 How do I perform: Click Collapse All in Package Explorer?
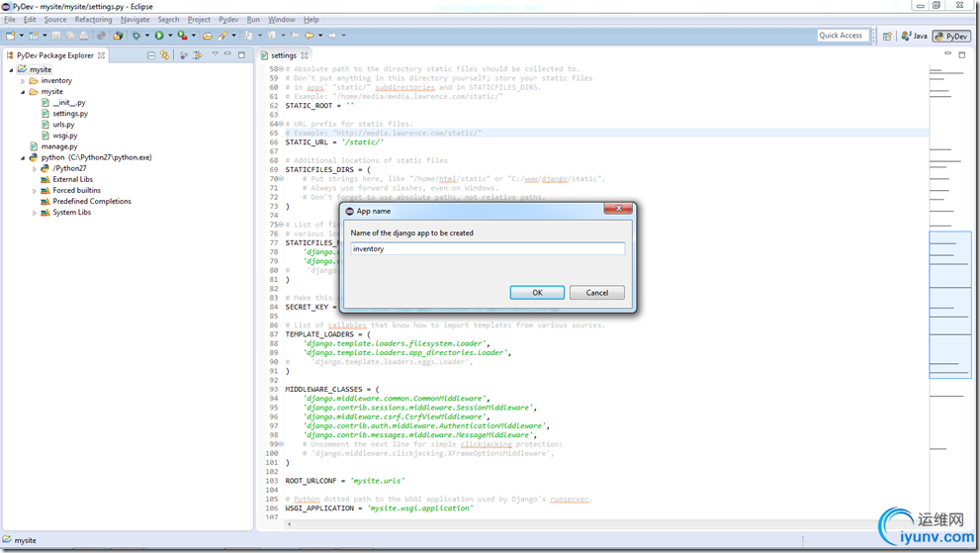pos(151,55)
